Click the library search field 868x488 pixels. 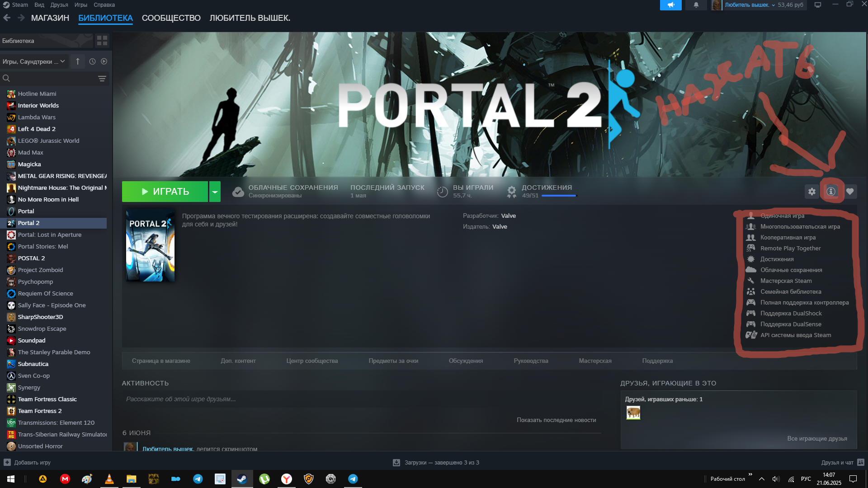coord(53,79)
